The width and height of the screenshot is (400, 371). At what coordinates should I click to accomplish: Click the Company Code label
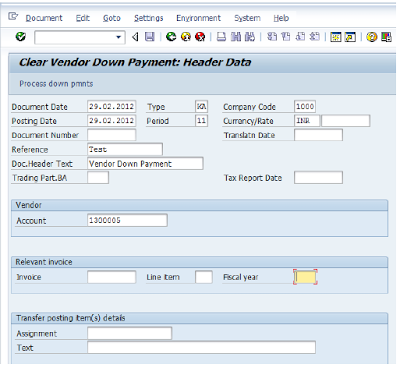click(249, 107)
